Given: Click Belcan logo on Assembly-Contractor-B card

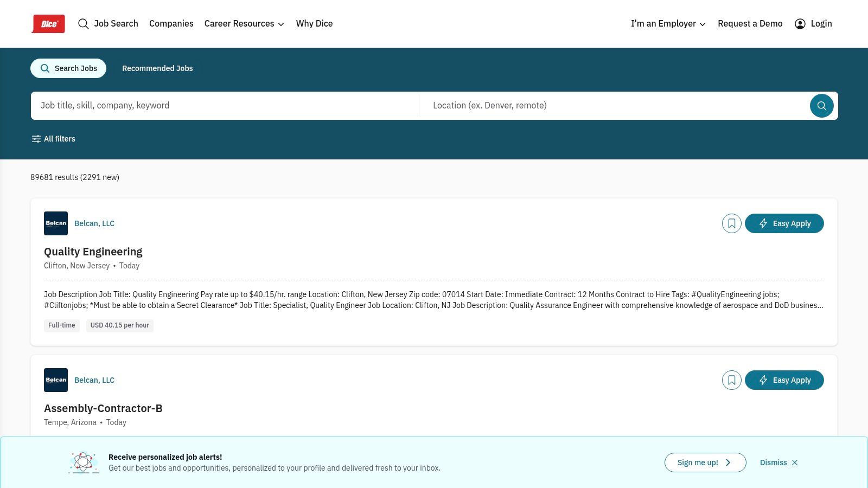Looking at the screenshot, I should [x=56, y=380].
